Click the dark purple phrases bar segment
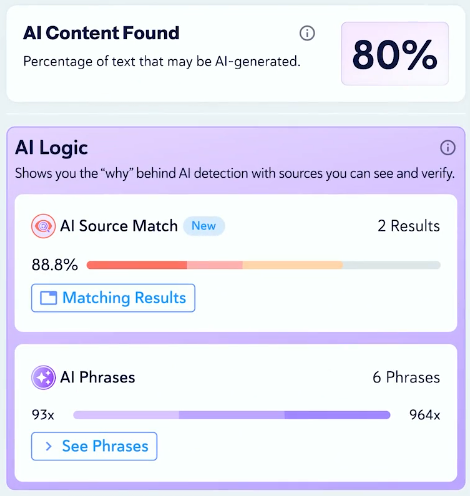Image resolution: width=470 pixels, height=496 pixels. 337,415
